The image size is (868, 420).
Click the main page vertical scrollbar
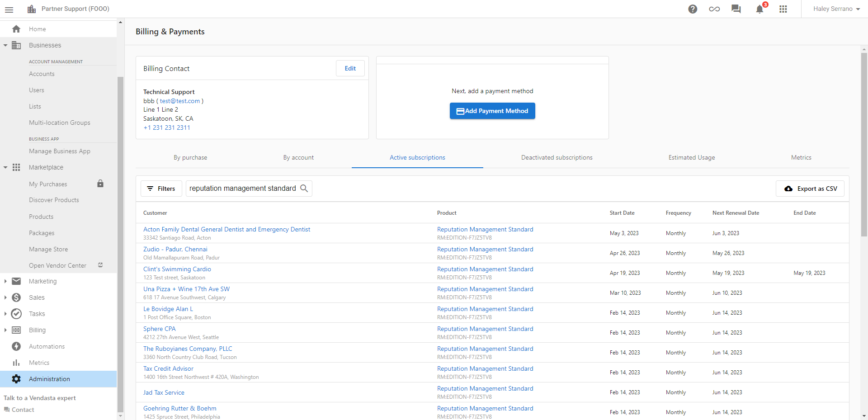point(864,145)
